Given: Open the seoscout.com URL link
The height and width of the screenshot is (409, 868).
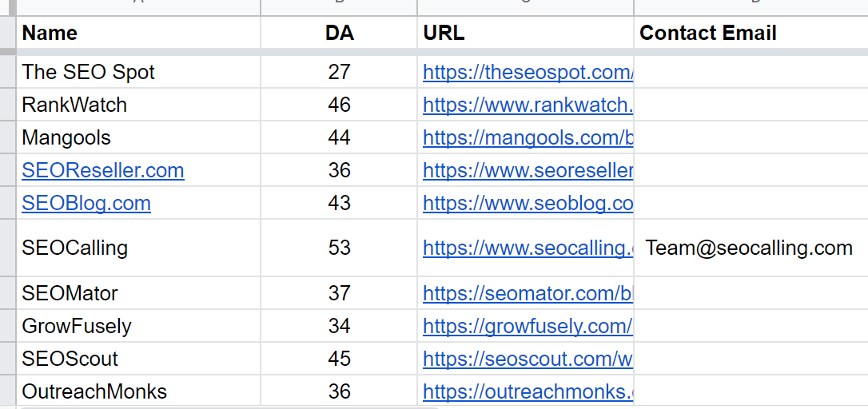Looking at the screenshot, I should pos(528,359).
